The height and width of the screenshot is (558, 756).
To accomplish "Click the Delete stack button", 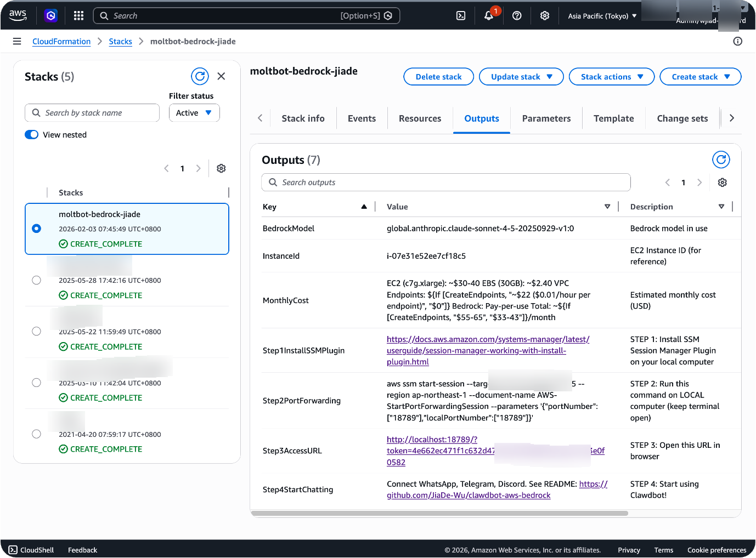I will coord(439,77).
